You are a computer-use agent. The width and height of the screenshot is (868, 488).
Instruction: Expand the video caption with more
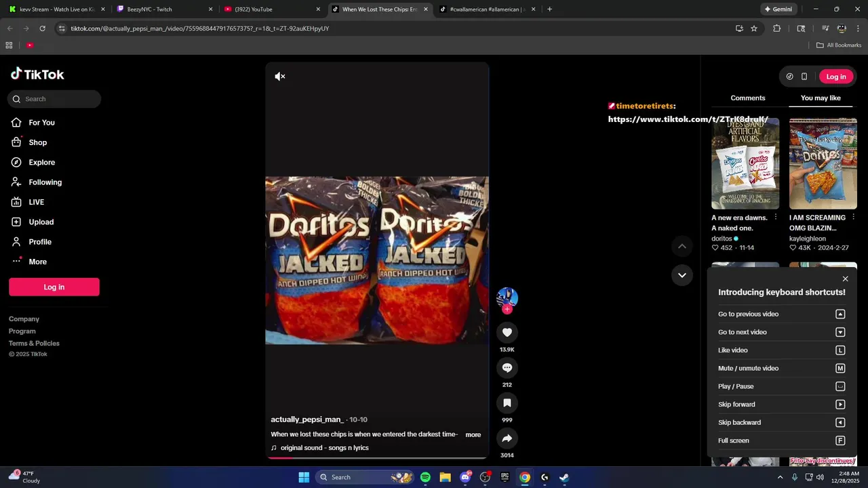pyautogui.click(x=473, y=434)
